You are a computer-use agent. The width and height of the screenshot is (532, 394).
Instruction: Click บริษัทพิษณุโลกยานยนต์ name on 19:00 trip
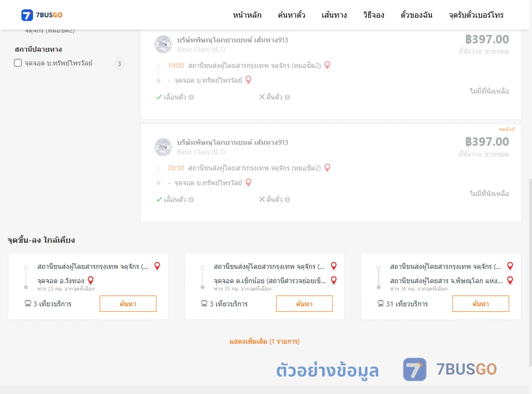click(233, 40)
